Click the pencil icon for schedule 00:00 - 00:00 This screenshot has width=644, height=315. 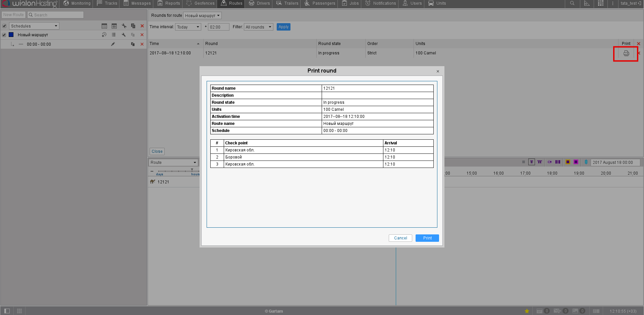[x=113, y=44]
